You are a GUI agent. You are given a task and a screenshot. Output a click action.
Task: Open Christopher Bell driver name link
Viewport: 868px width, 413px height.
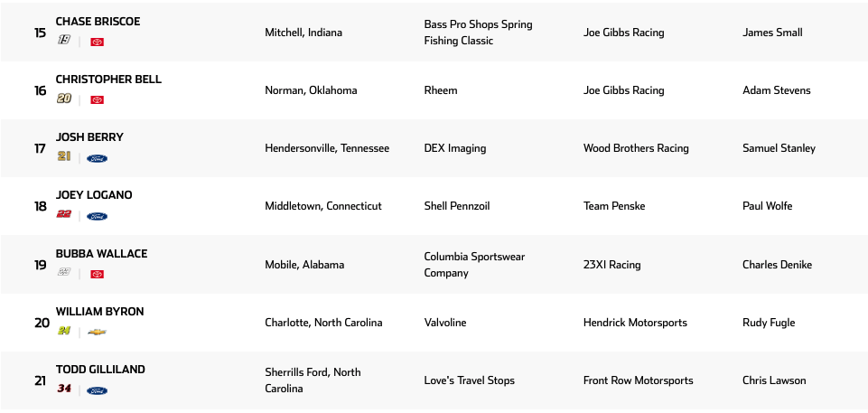pyautogui.click(x=108, y=80)
